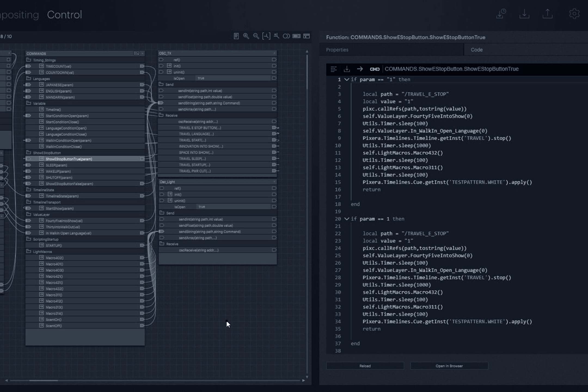588x392 pixels.
Task: Click the horizontal scrollbar thumb under the graph
Action: pos(44,380)
